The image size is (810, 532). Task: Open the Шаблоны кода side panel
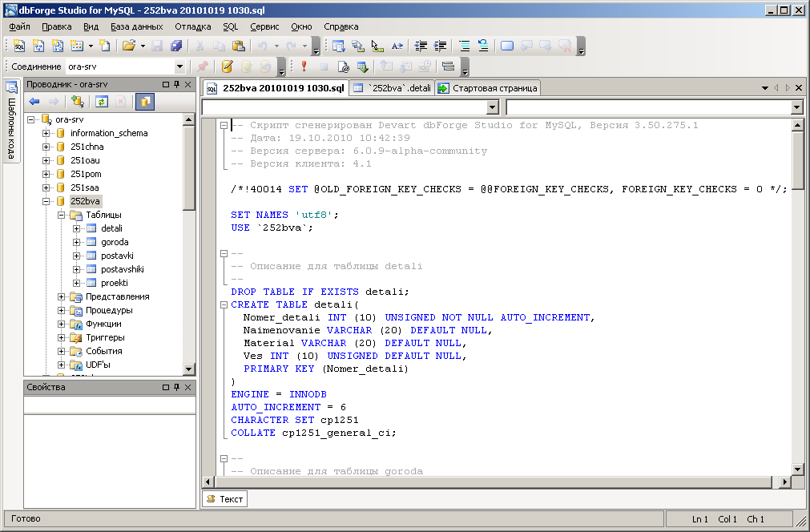pos(12,121)
